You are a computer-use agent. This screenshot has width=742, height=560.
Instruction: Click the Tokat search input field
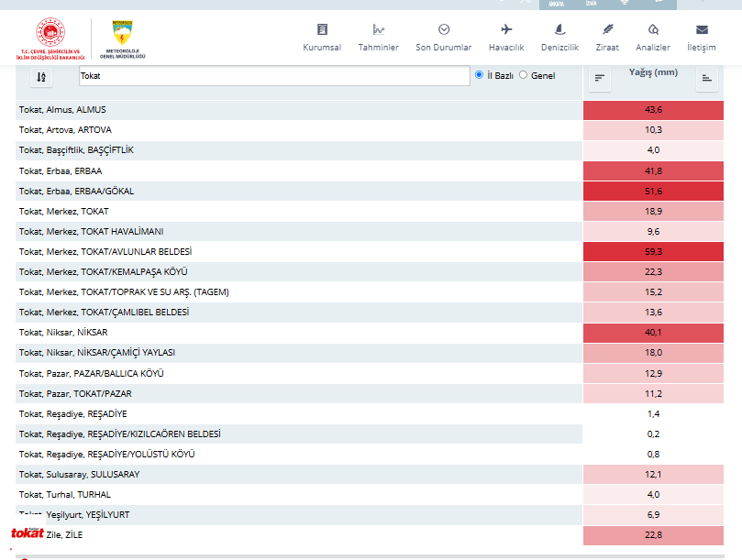(x=274, y=76)
